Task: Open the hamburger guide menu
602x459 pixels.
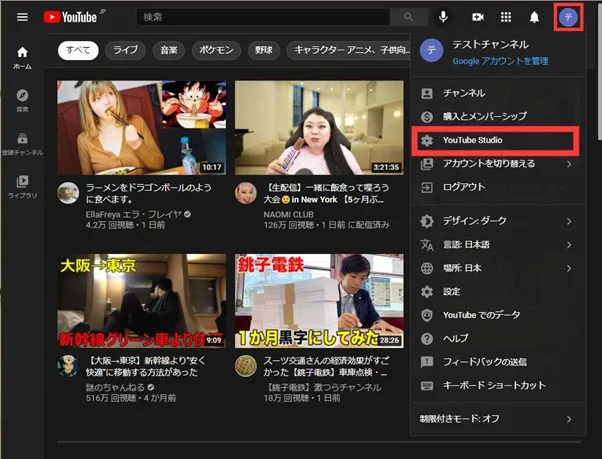Action: pyautogui.click(x=22, y=17)
